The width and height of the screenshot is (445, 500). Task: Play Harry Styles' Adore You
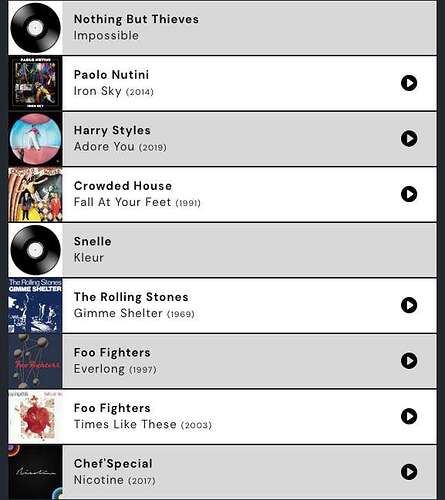[409, 139]
